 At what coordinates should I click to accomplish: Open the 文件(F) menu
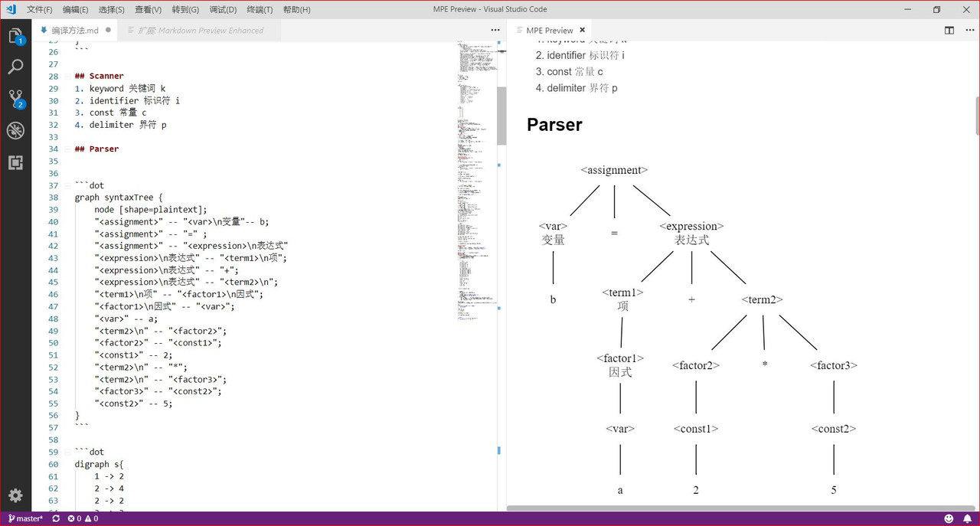(x=40, y=9)
